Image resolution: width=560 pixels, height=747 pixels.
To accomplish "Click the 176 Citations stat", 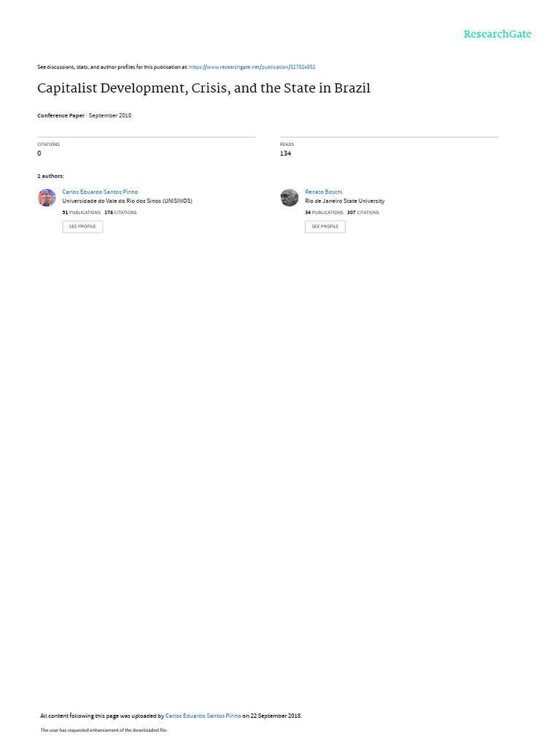I will tap(120, 212).
